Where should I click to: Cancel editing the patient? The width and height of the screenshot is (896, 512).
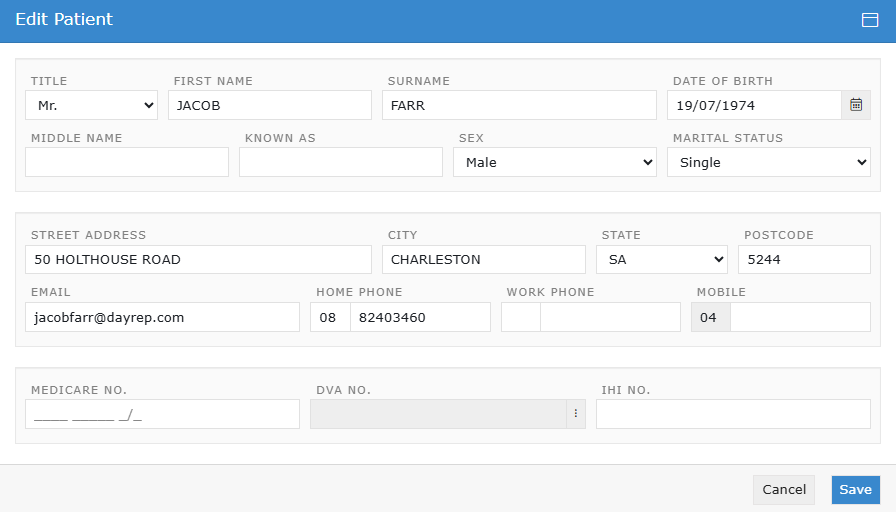(784, 489)
